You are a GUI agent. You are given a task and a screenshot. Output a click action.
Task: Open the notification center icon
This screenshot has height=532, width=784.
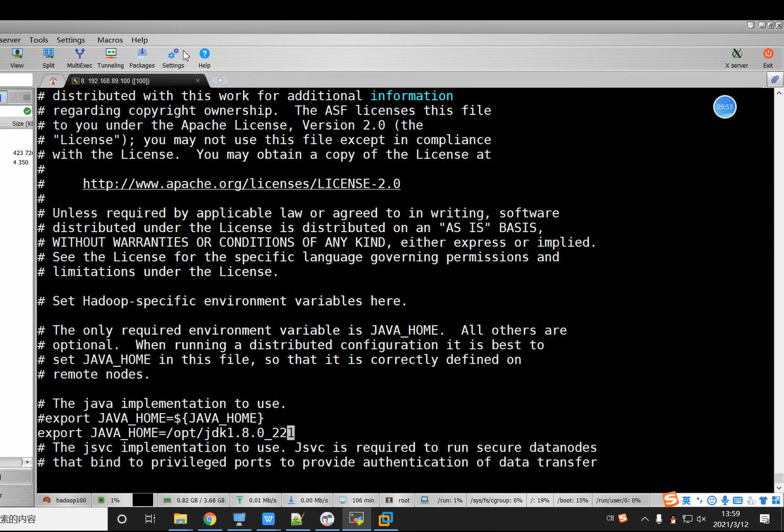tap(764, 519)
